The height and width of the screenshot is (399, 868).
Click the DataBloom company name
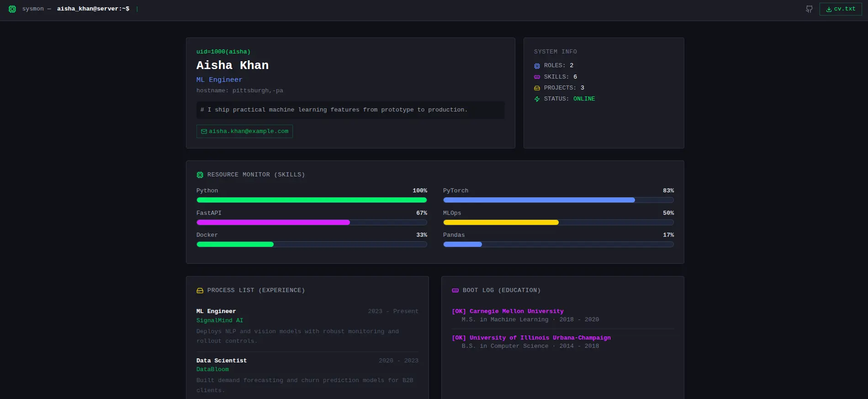coord(212,369)
